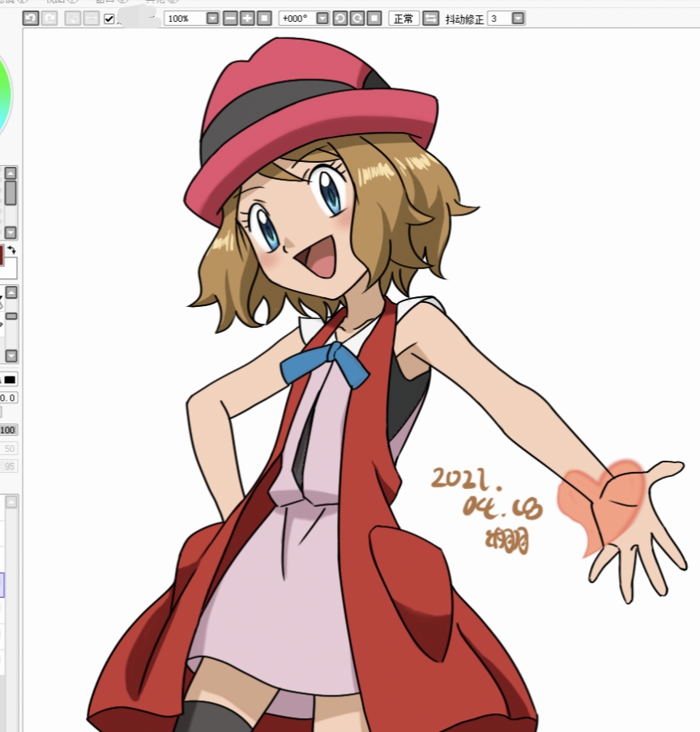The width and height of the screenshot is (700, 732).
Task: Click the Undo arrow icon
Action: [x=31, y=18]
